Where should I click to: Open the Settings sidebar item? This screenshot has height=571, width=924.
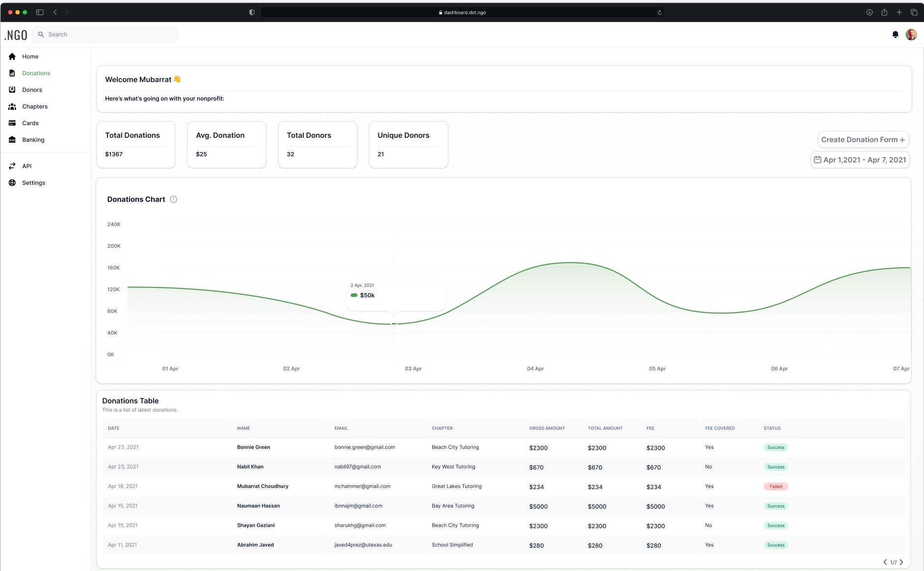pos(33,183)
